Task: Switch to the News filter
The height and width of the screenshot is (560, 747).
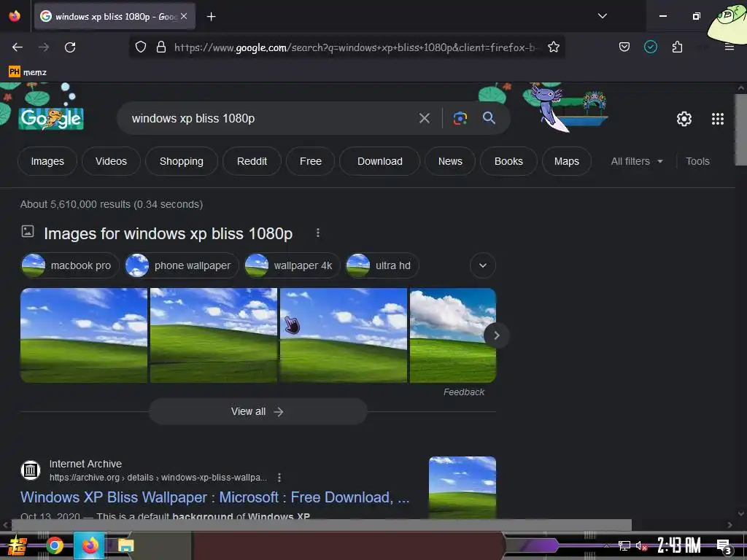Action: tap(450, 161)
